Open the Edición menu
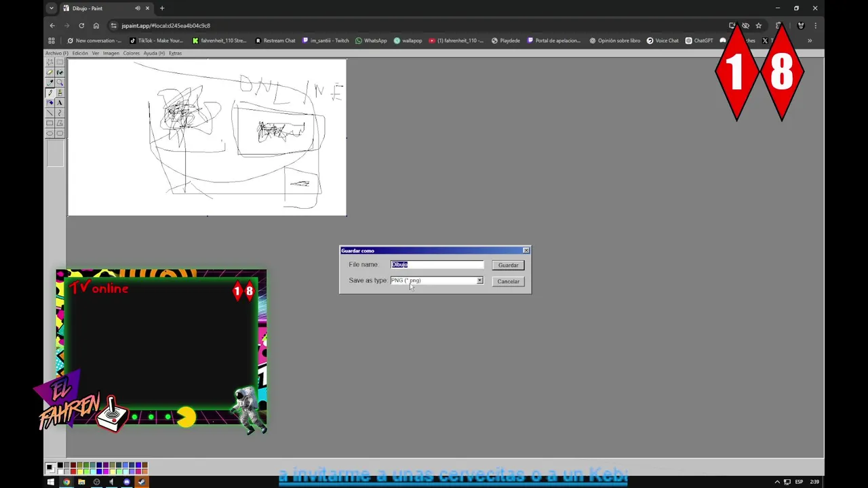Screen dimensions: 868x488 (80, 53)
